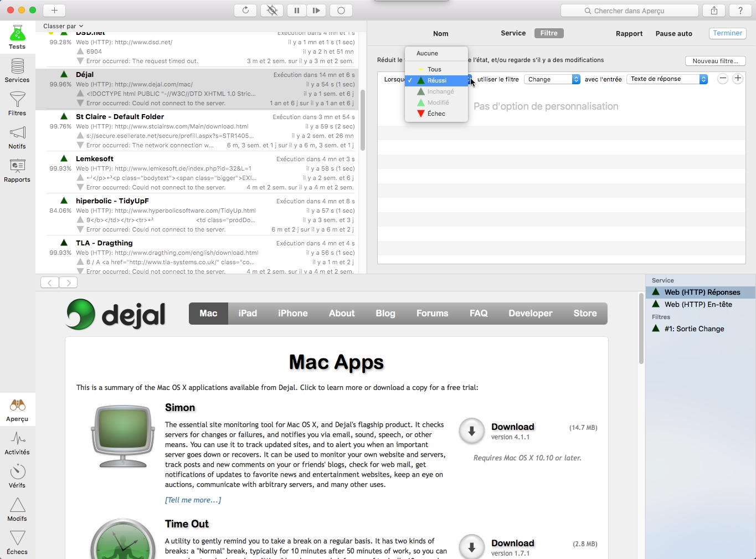Select #1: Sortie Change filter row

pyautogui.click(x=701, y=329)
